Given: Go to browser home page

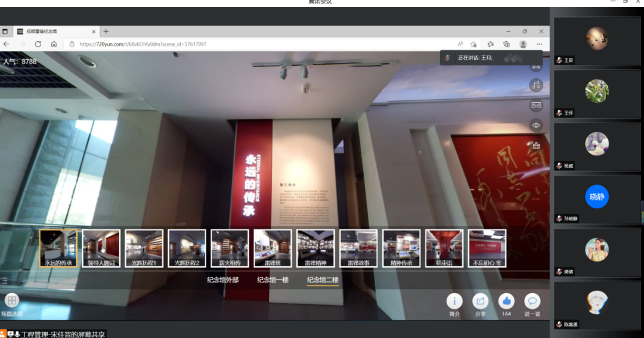Looking at the screenshot, I should tap(54, 44).
